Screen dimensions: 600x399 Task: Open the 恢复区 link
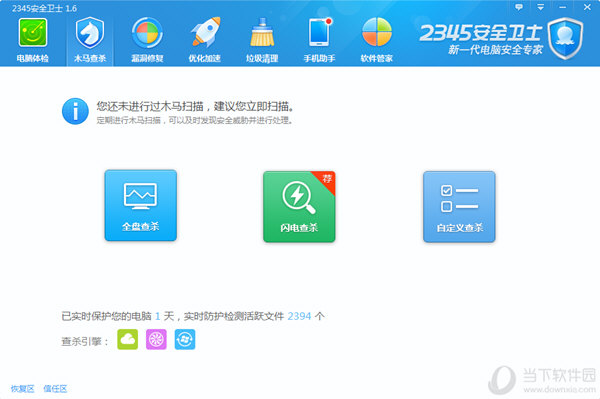click(23, 389)
